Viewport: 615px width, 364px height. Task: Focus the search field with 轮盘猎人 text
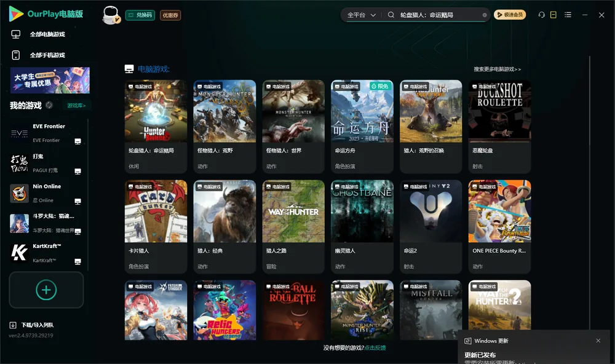coord(439,15)
